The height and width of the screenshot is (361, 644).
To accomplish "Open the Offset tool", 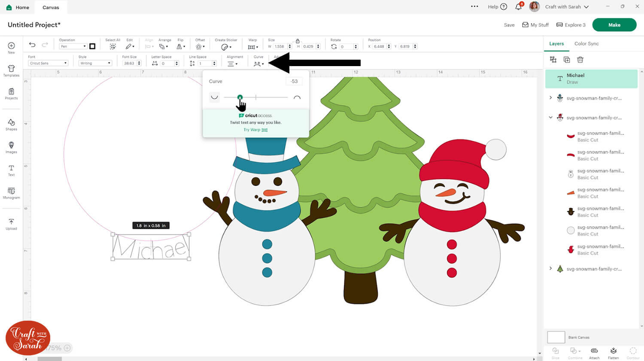I will click(200, 46).
